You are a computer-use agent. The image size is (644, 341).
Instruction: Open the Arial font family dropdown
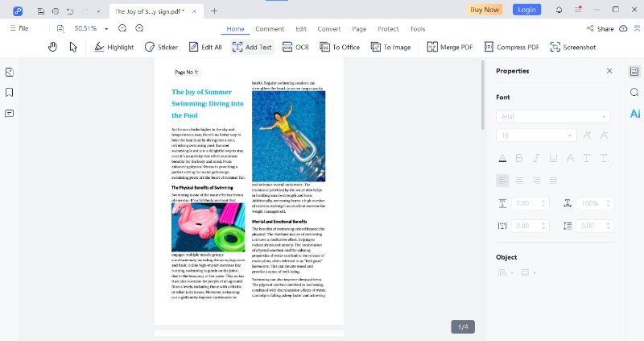[553, 116]
